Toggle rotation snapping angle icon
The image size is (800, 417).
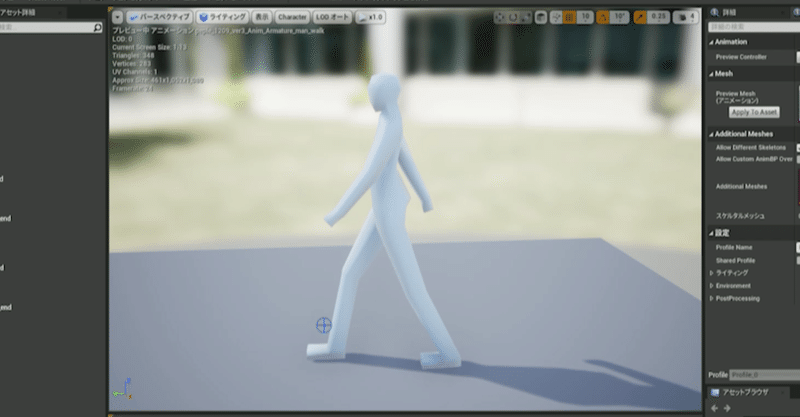(x=603, y=17)
